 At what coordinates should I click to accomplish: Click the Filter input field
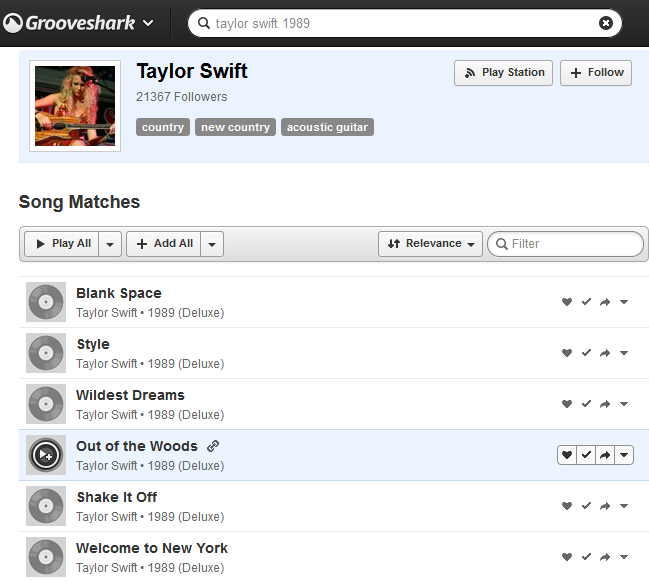click(x=565, y=244)
